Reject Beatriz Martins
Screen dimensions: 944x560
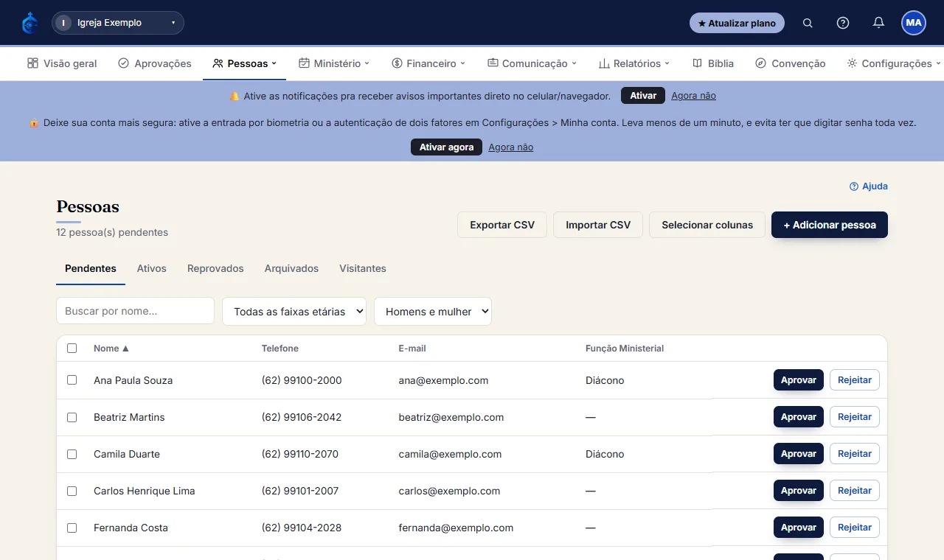(855, 417)
